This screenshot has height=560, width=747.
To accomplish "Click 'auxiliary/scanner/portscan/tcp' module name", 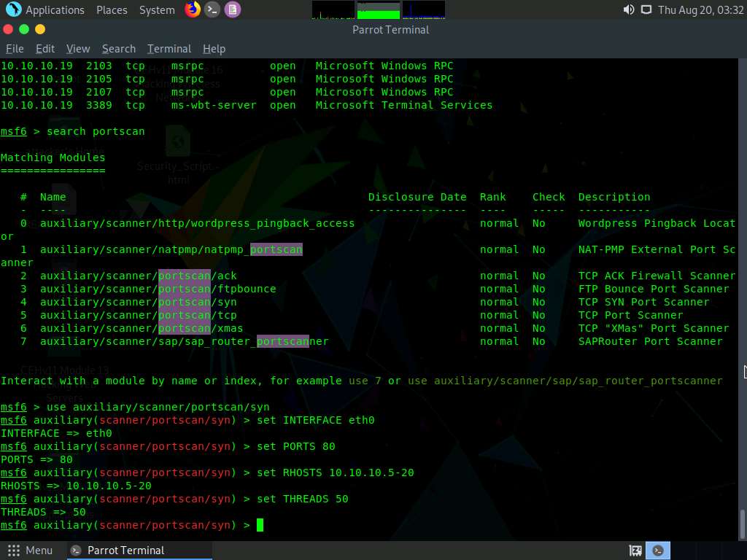I will [138, 315].
